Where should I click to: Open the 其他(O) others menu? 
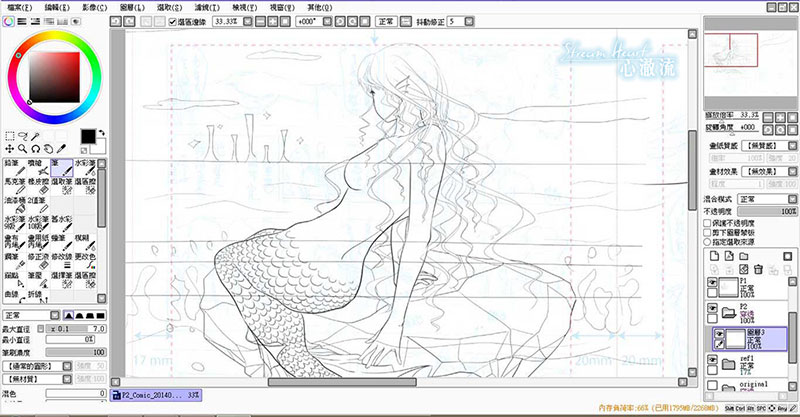point(319,7)
